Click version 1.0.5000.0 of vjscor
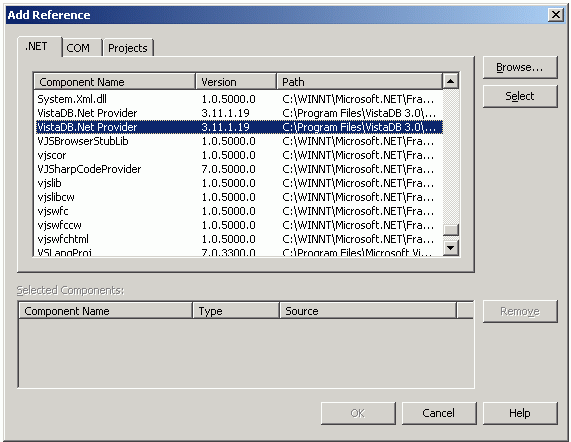Image resolution: width=571 pixels, height=442 pixels. [228, 155]
